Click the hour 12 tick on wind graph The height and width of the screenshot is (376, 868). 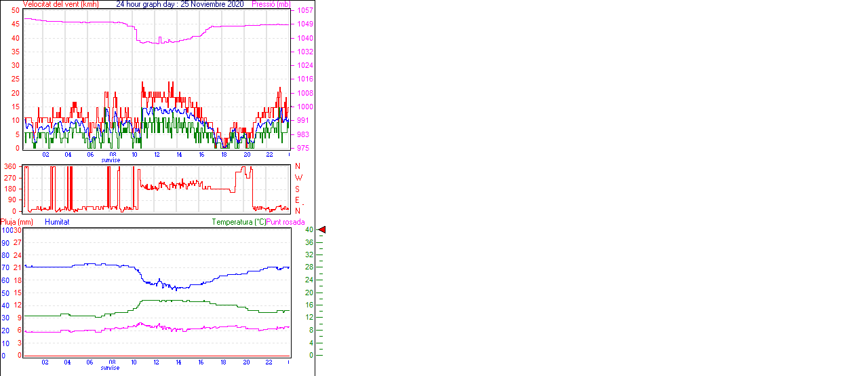click(157, 155)
